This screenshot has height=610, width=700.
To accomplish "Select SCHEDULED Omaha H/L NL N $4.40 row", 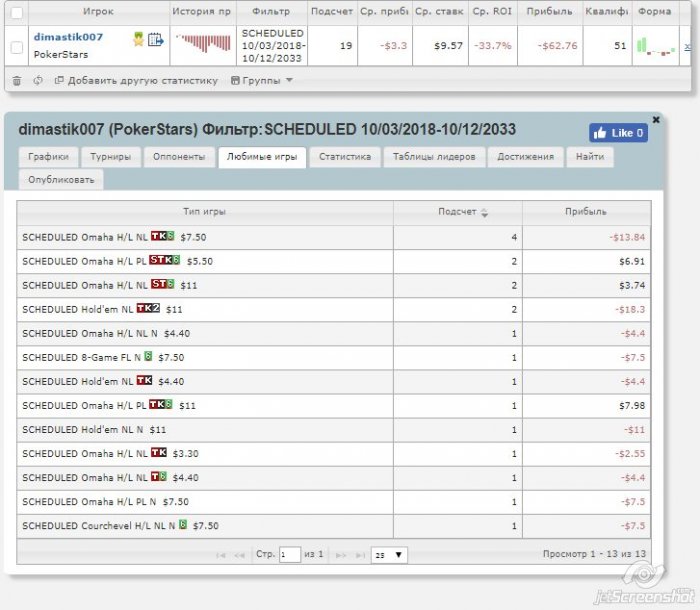I will pos(333,334).
